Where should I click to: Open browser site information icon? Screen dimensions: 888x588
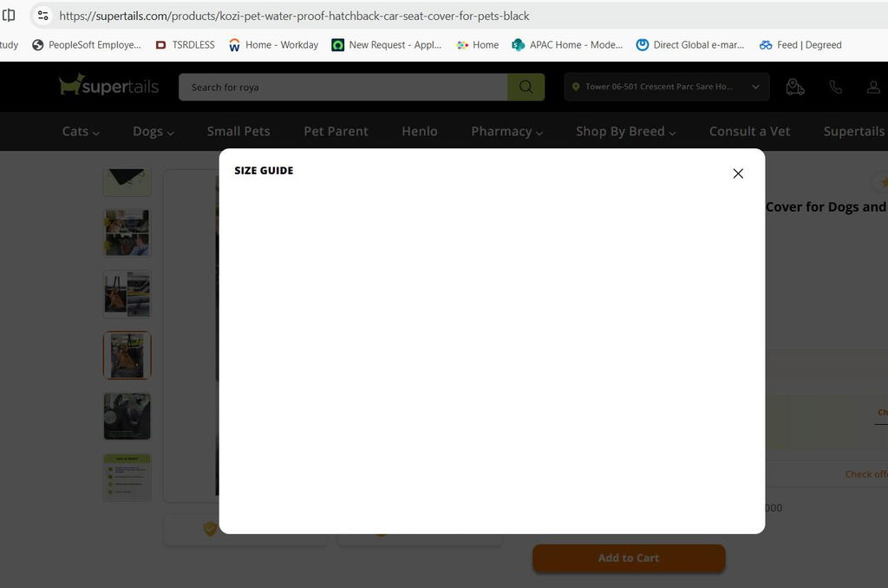43,16
